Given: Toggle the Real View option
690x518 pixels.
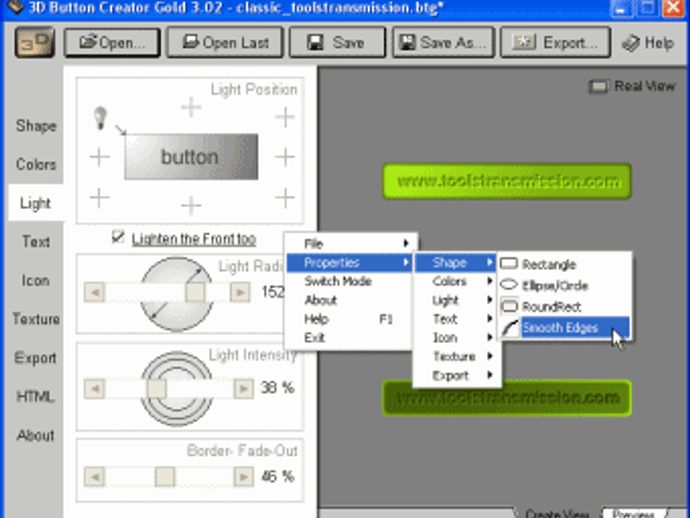Looking at the screenshot, I should pyautogui.click(x=632, y=86).
